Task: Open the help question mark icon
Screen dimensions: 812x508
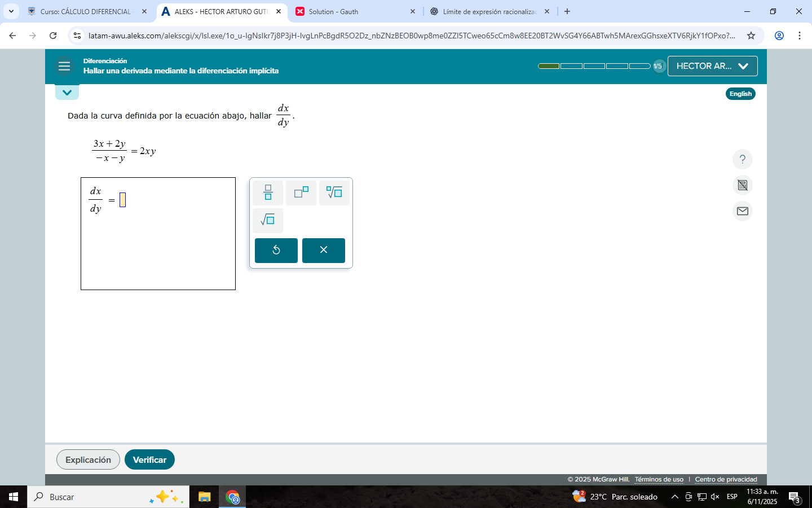Action: (742, 159)
